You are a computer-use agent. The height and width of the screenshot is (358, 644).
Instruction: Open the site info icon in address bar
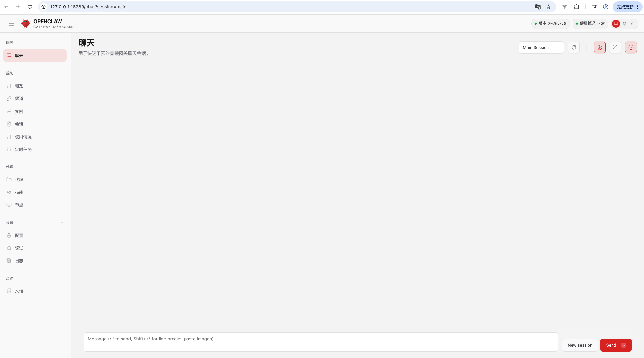coord(44,7)
